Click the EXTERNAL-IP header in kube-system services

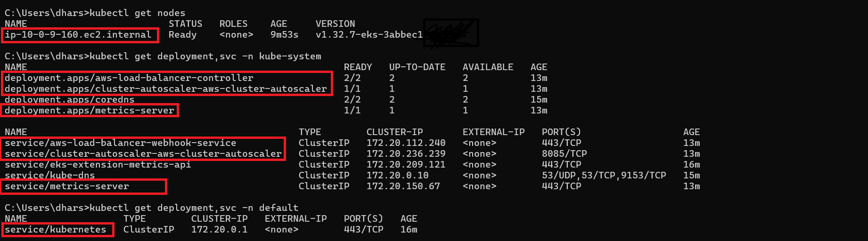493,132
